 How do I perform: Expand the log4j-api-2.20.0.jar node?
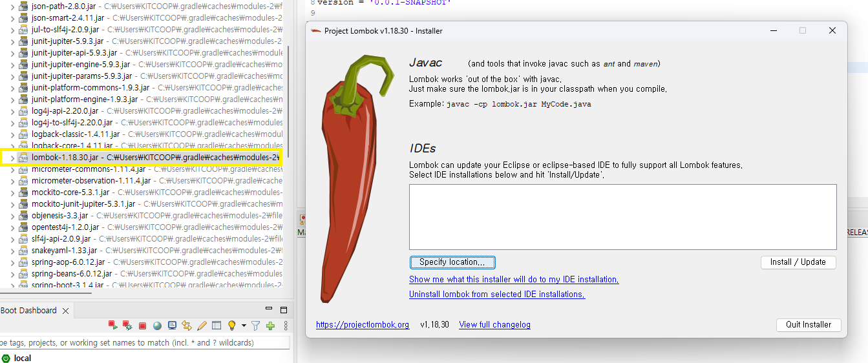tap(12, 111)
